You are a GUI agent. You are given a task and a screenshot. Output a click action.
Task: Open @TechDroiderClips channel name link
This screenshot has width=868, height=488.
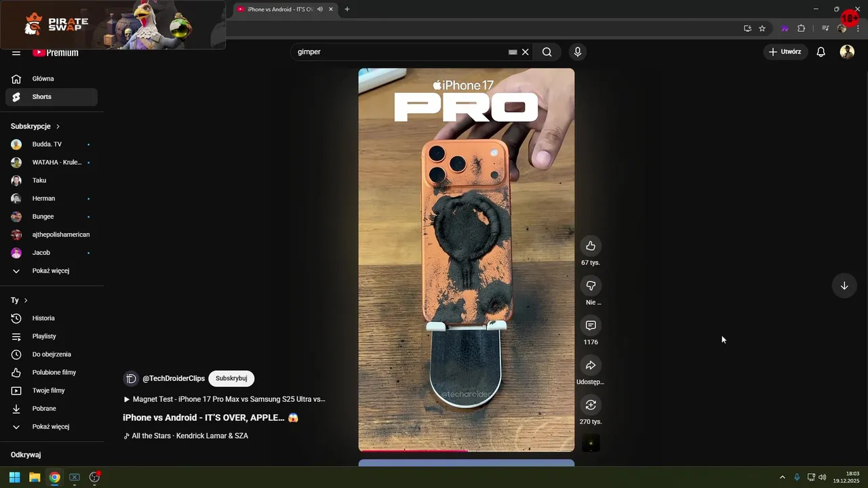pyautogui.click(x=174, y=379)
